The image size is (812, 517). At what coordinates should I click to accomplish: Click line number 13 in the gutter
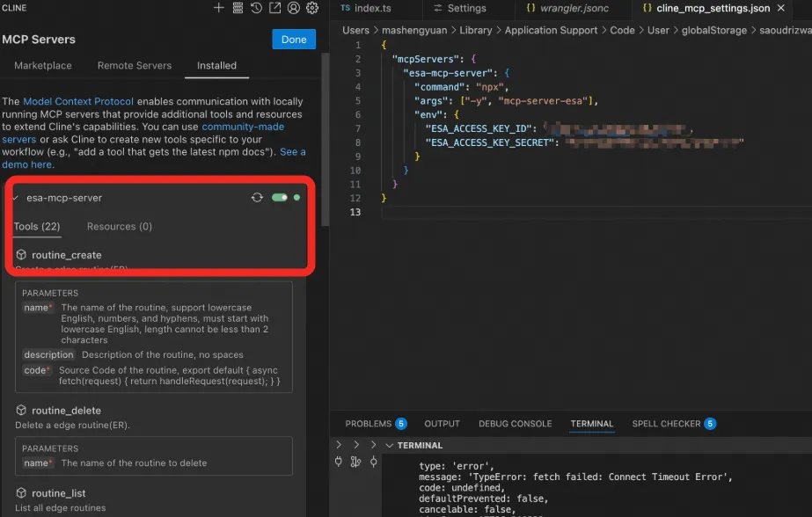[355, 212]
